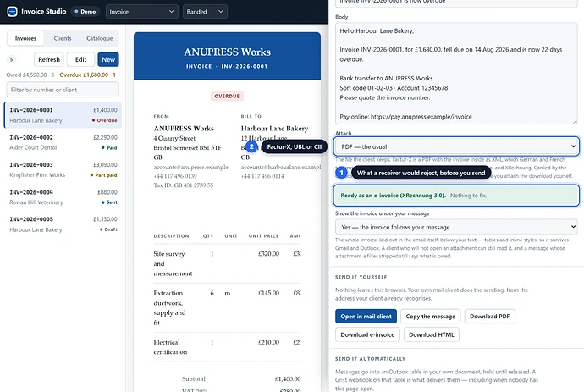Click the OVERDUE badge on invoice preview
This screenshot has height=392, width=584.
[227, 97]
